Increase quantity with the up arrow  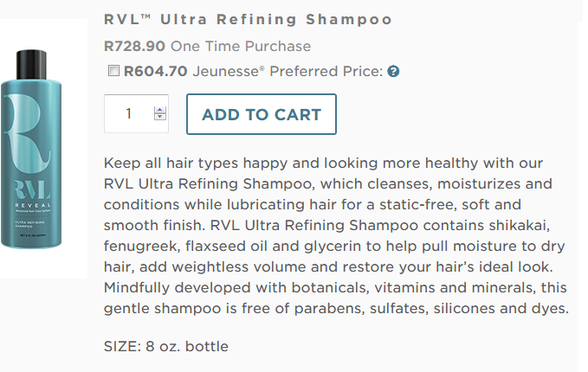coord(160,110)
